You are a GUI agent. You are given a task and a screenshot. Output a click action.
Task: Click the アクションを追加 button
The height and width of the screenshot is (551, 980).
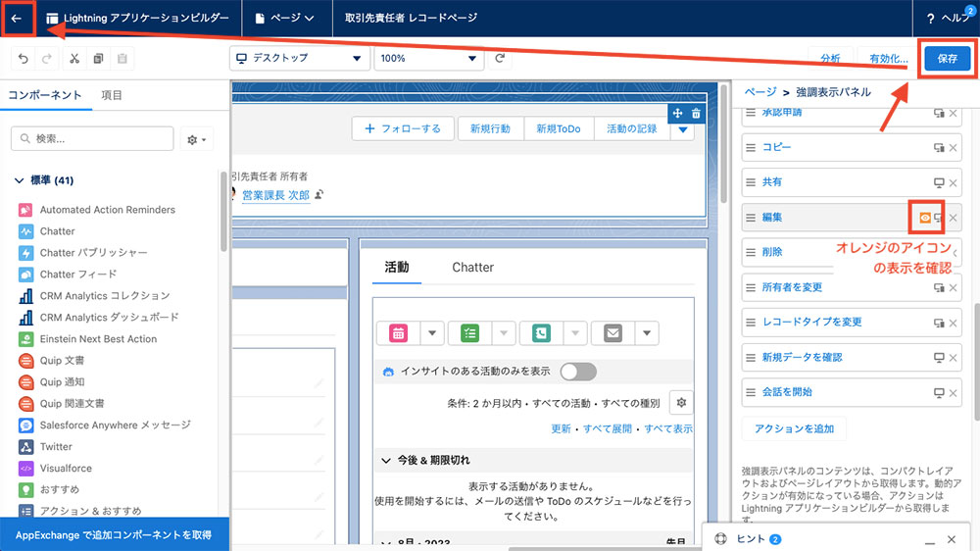click(794, 428)
